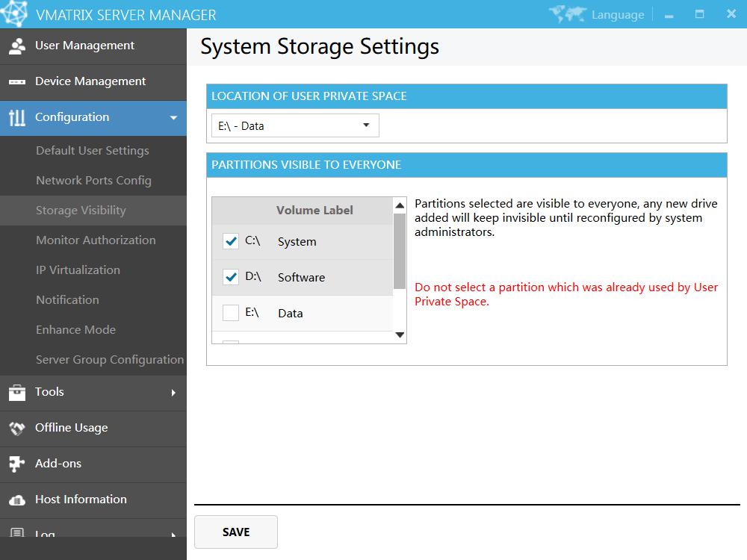
Task: Click the Configuration sliders icon
Action: 17,118
